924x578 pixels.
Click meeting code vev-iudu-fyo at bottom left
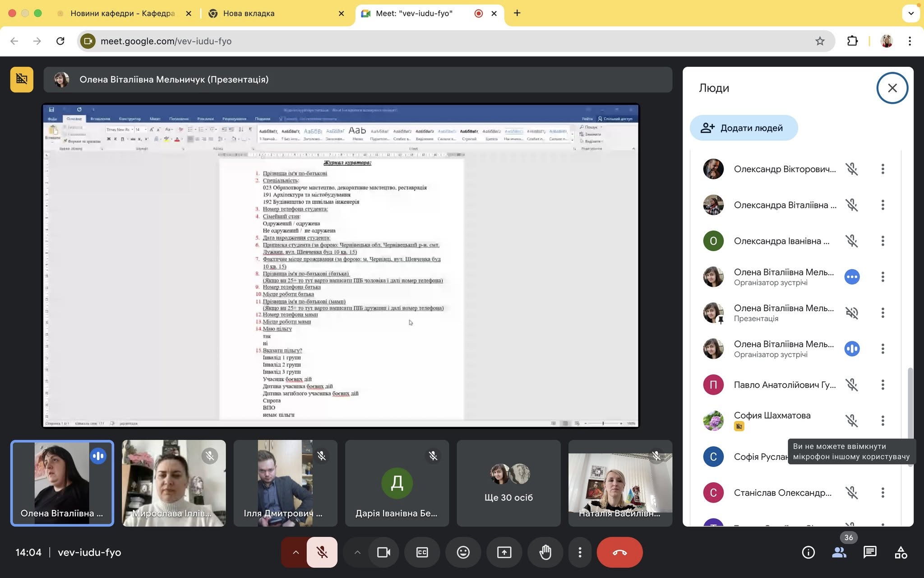(89, 552)
